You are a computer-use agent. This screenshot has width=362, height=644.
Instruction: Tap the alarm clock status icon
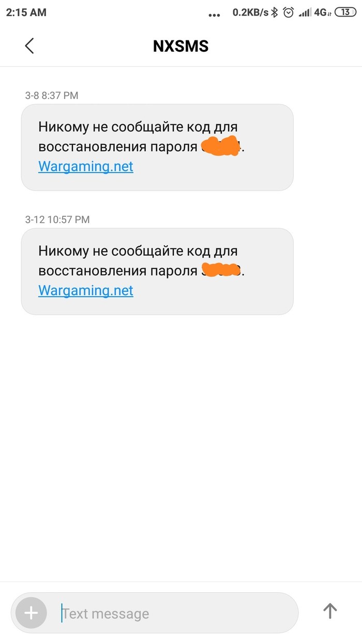click(289, 12)
